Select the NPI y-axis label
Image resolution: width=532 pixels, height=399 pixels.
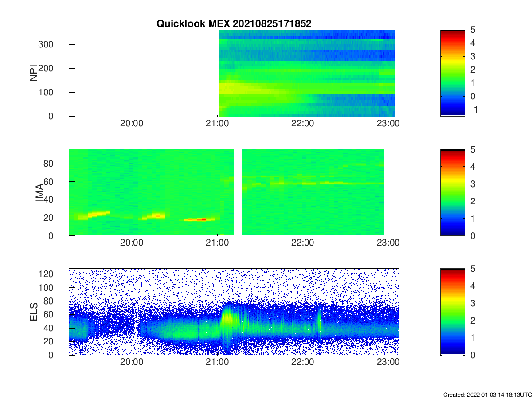click(33, 73)
